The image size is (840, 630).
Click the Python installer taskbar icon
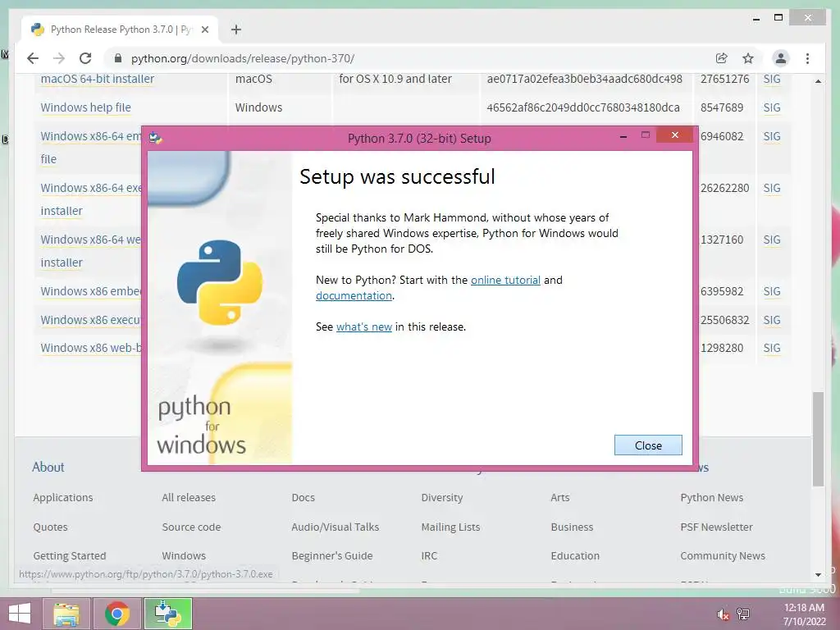coord(167,614)
